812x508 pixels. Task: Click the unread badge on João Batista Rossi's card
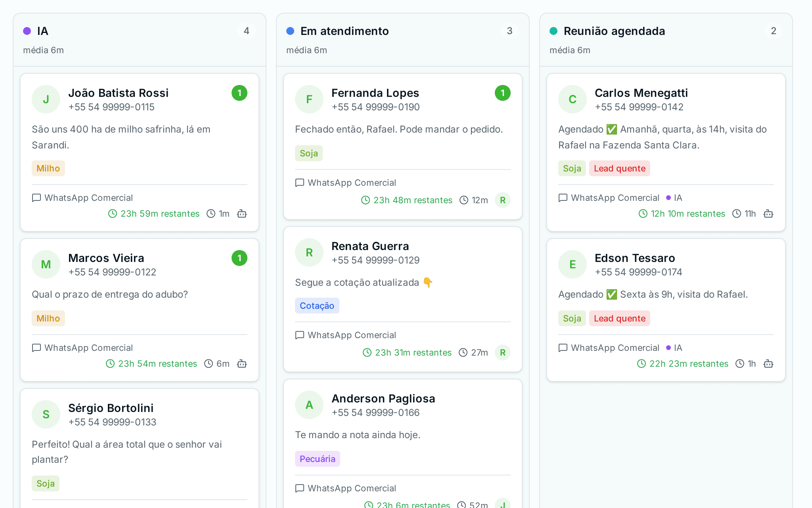[x=239, y=93]
